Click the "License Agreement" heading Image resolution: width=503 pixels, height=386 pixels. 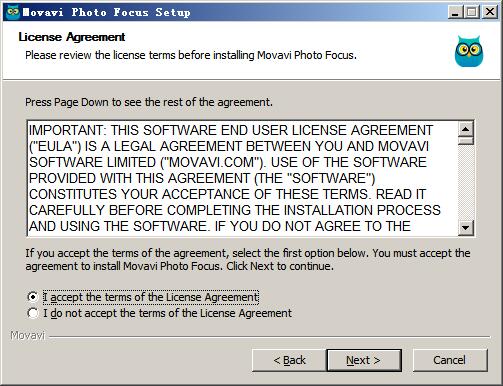(72, 37)
